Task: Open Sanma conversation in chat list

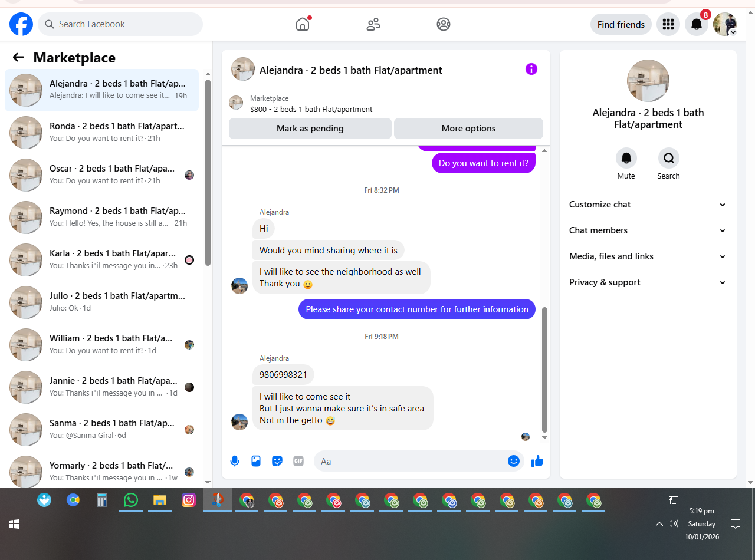Action: click(101, 429)
